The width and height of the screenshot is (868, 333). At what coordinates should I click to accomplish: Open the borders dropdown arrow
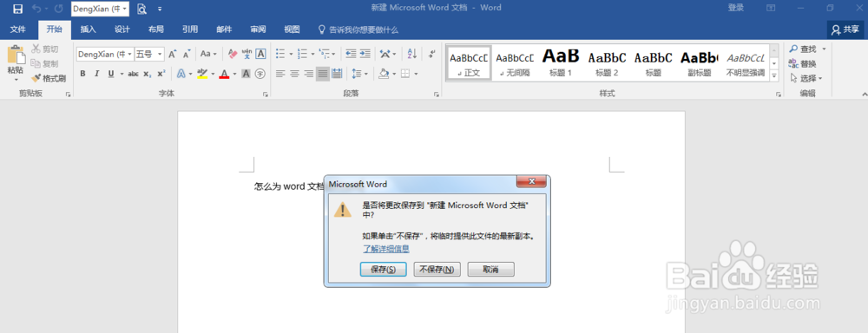(416, 74)
